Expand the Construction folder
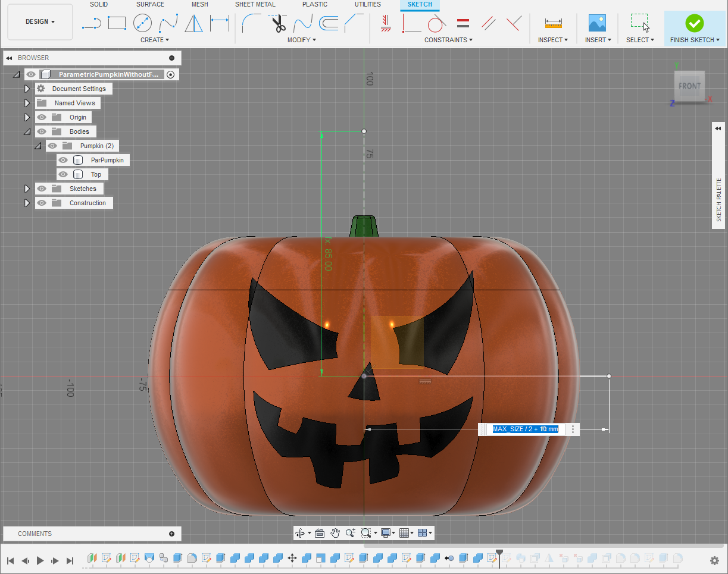 point(27,203)
